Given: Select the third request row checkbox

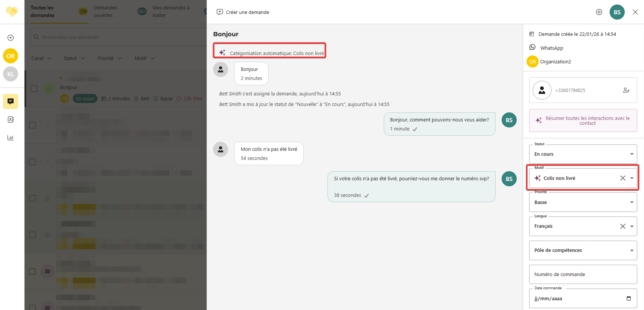Looking at the screenshot, I should [33, 162].
